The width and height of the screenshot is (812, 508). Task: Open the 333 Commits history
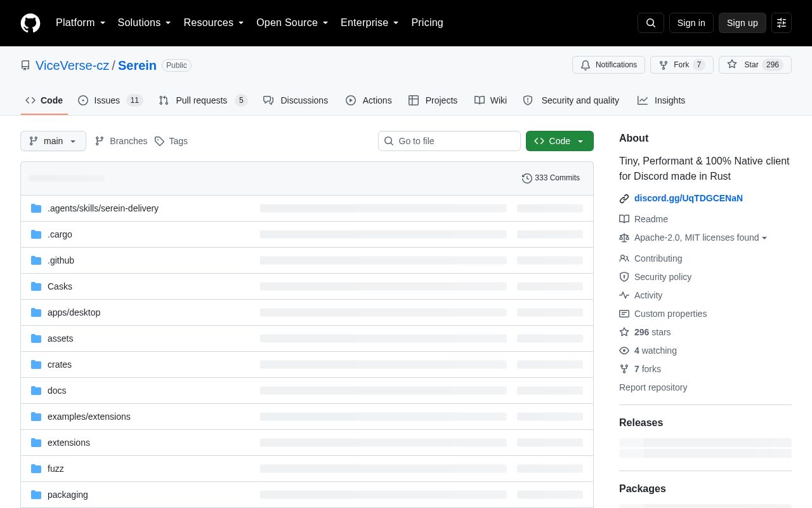[x=551, y=178]
